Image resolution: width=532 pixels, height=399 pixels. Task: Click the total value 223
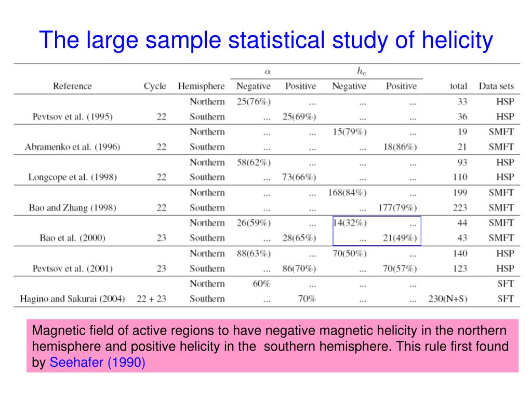tap(460, 208)
